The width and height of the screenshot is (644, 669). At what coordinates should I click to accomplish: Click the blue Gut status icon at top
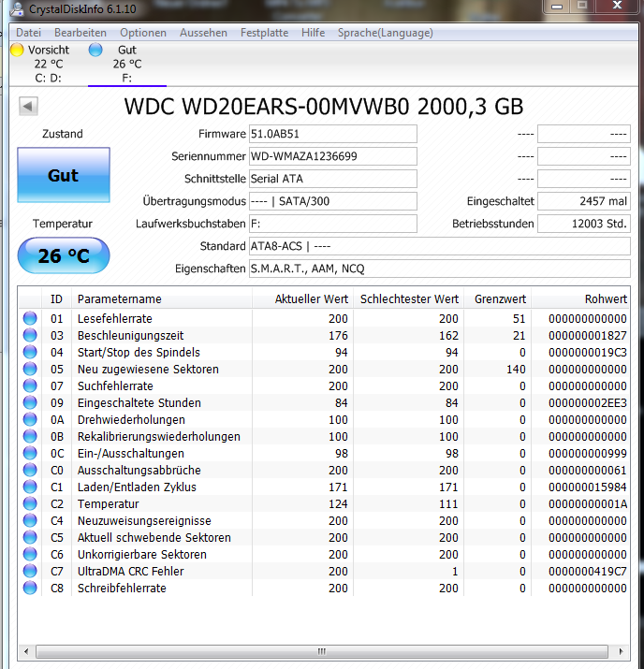[x=95, y=50]
